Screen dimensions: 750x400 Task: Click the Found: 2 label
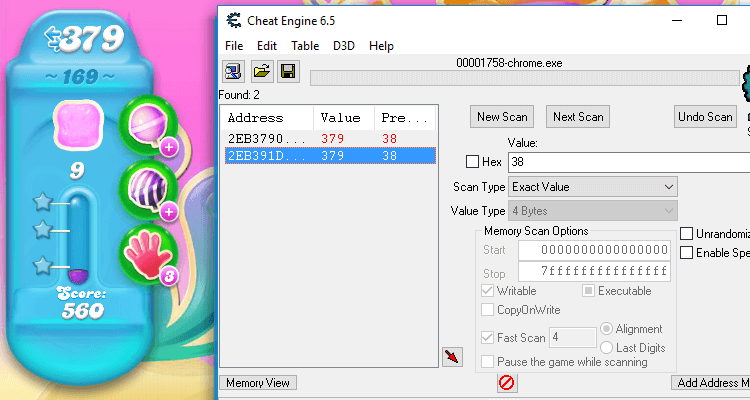[239, 95]
